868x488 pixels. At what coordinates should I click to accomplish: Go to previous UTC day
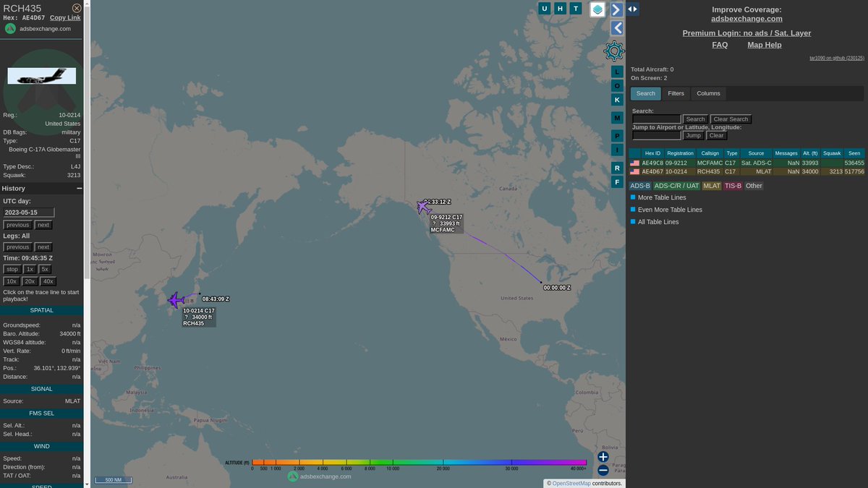(x=18, y=225)
